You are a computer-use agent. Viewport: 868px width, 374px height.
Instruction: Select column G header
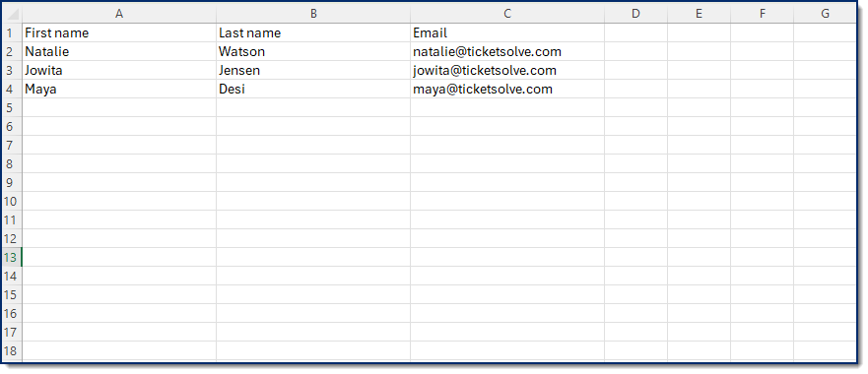pos(826,14)
